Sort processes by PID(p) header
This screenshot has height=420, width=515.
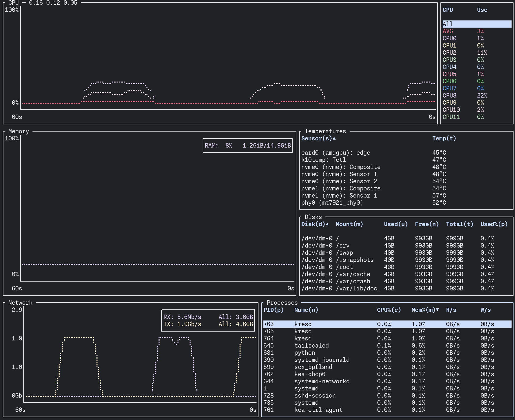(x=273, y=310)
